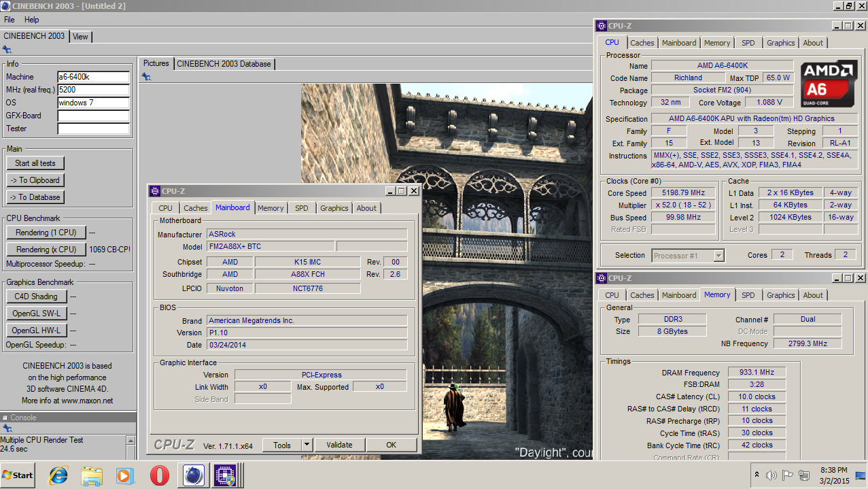The height and width of the screenshot is (489, 868).
Task: Open SPD tab in Mainboard CPU-Z window
Action: tap(302, 208)
